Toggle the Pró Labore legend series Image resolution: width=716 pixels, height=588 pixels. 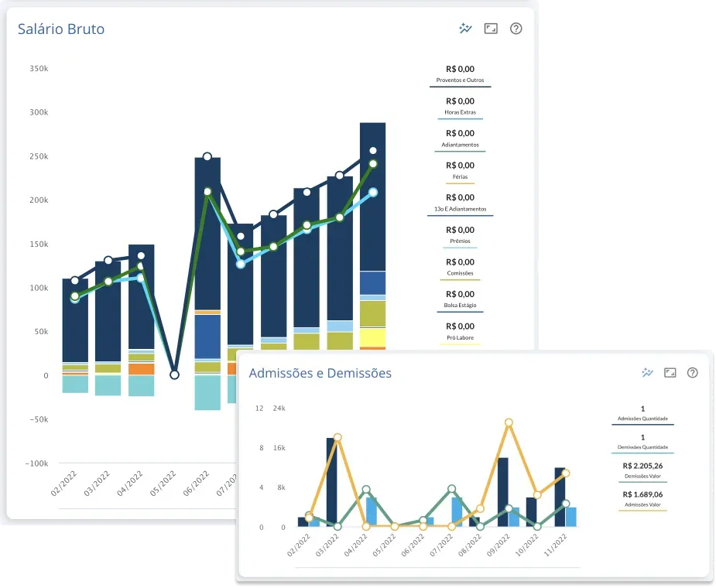click(461, 333)
